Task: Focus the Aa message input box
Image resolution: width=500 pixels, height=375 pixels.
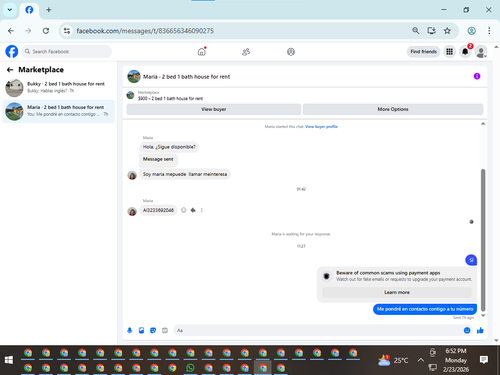Action: 317,330
